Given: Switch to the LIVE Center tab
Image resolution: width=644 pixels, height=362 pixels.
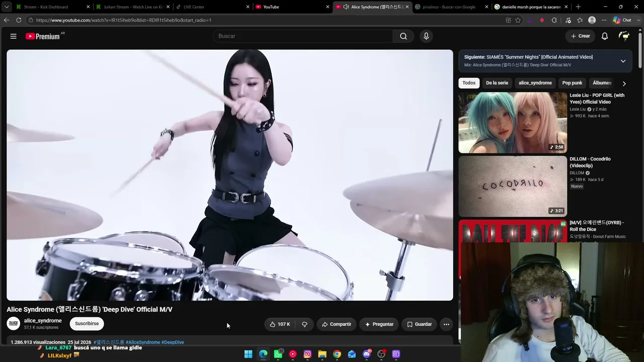Looking at the screenshot, I should tap(212, 7).
